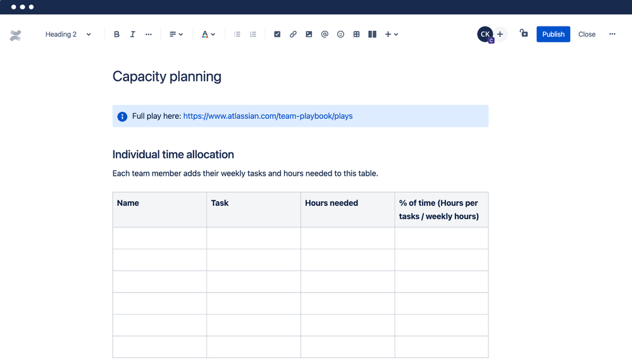This screenshot has width=632, height=364.
Task: Open the more actions menu beside Close
Action: point(612,34)
